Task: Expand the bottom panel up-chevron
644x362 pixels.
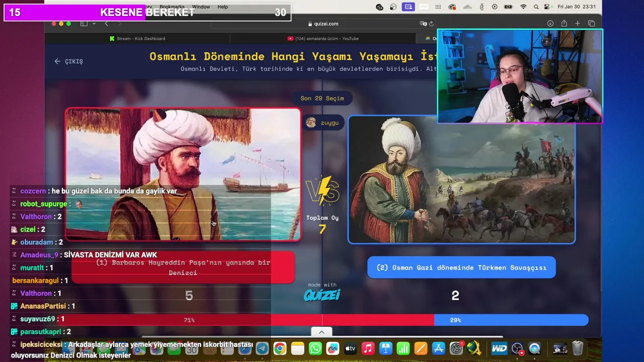Action: pos(321,332)
